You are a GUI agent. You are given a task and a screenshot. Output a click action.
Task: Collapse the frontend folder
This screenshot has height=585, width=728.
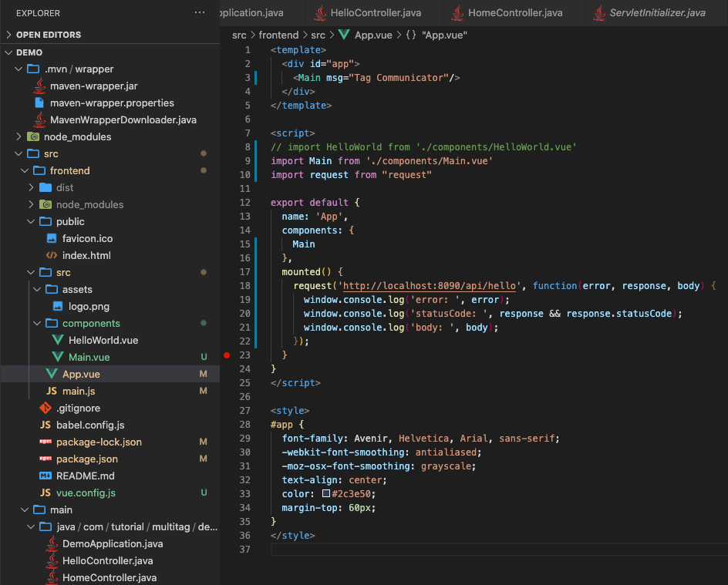(25, 171)
